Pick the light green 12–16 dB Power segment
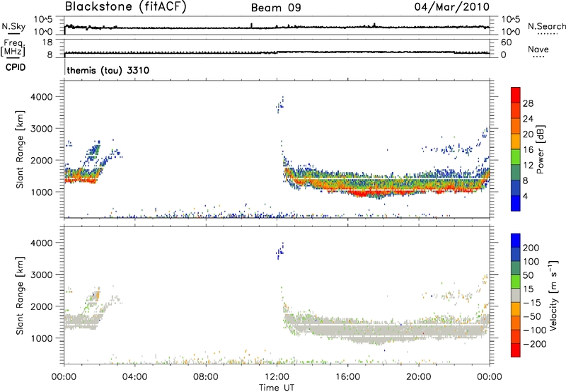 pos(516,156)
